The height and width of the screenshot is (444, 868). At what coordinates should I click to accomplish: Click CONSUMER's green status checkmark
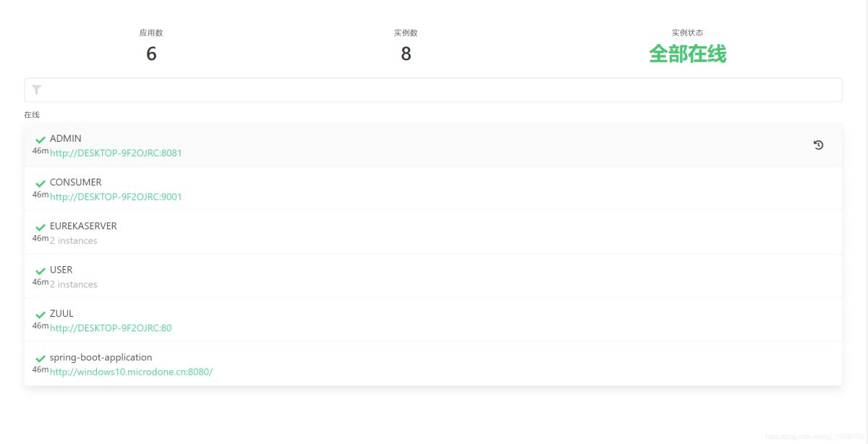click(40, 182)
